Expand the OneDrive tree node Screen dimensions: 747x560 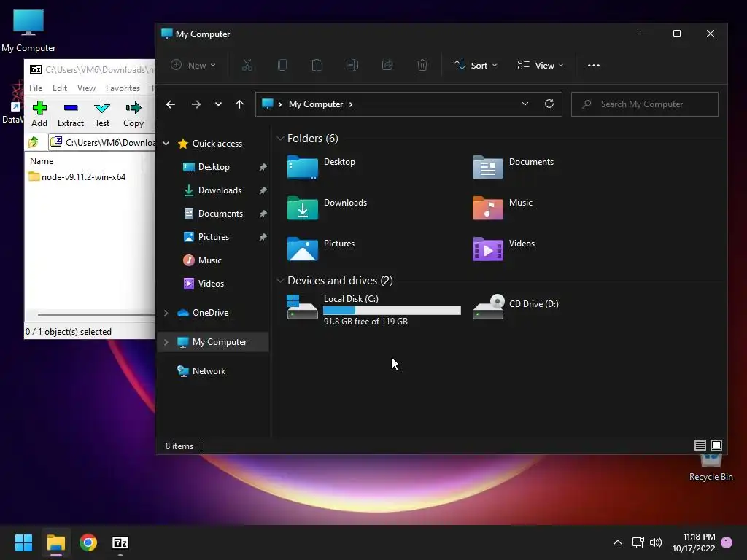(166, 313)
